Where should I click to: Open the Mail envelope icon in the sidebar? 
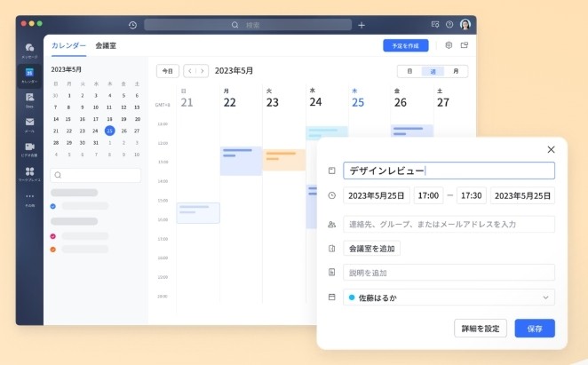tap(29, 122)
